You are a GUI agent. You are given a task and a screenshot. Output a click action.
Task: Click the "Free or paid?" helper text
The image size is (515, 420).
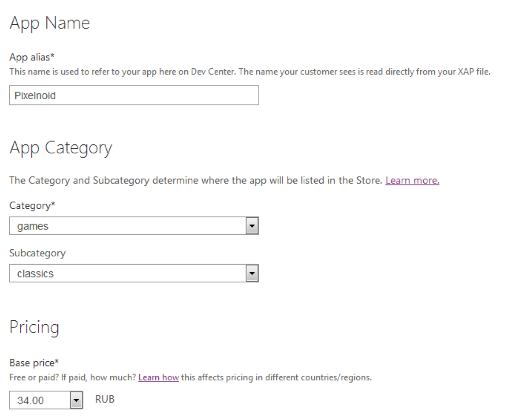[73, 378]
